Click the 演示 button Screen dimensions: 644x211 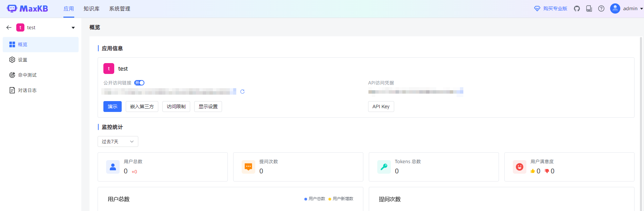click(112, 107)
